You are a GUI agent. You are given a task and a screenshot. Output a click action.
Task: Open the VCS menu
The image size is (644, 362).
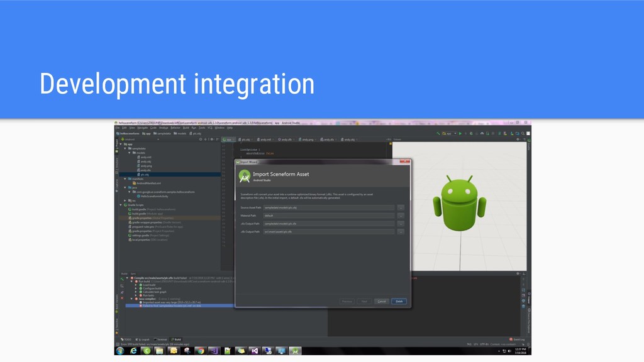point(210,128)
